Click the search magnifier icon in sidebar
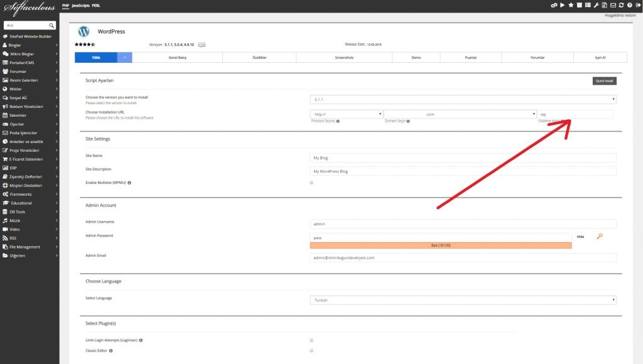Viewport: 643px width, 364px height. (x=51, y=25)
